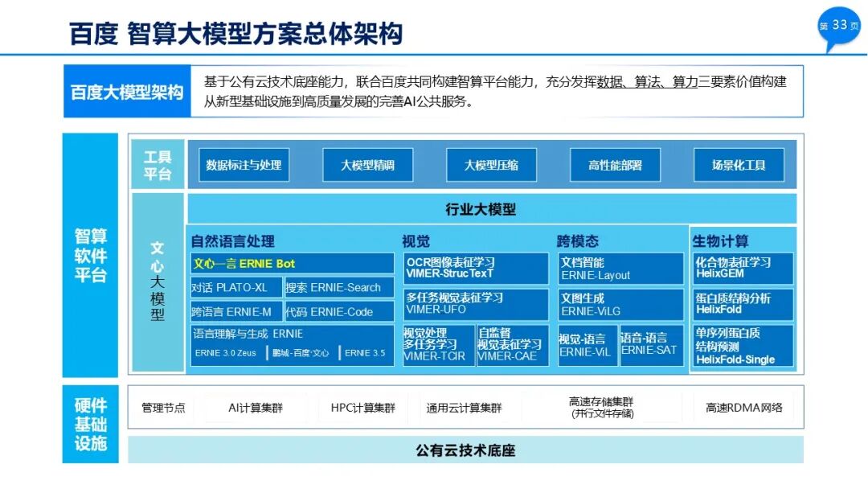The height and width of the screenshot is (489, 868).
Task: Click the 数据标注与处理 box
Action: pos(244,165)
